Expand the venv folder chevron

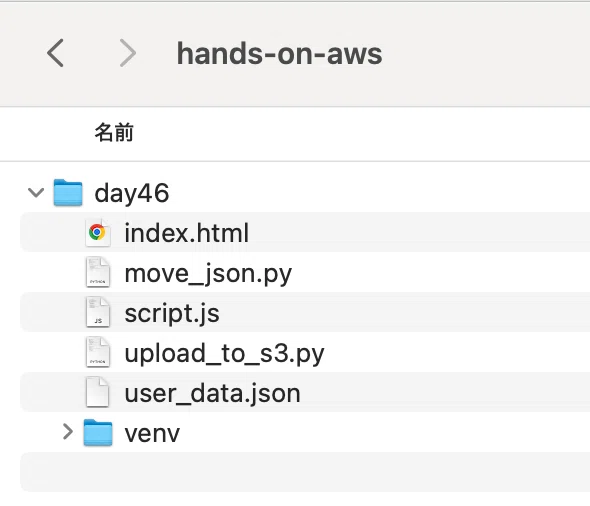pyautogui.click(x=68, y=432)
